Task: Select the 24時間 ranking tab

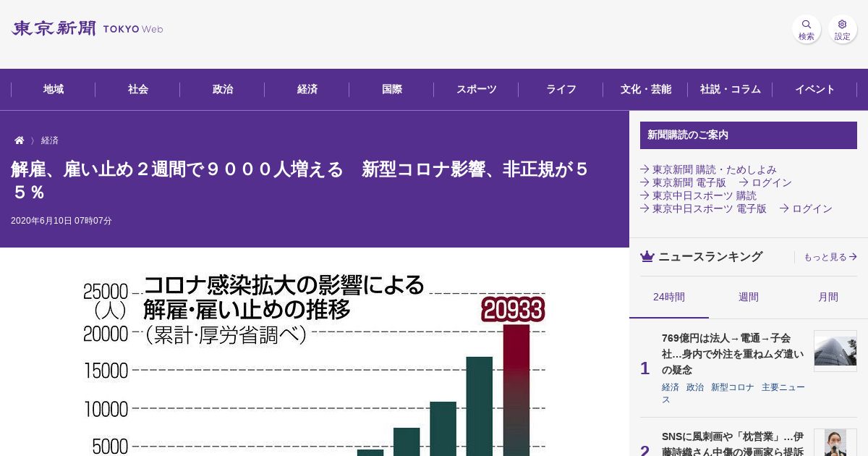Action: [669, 297]
